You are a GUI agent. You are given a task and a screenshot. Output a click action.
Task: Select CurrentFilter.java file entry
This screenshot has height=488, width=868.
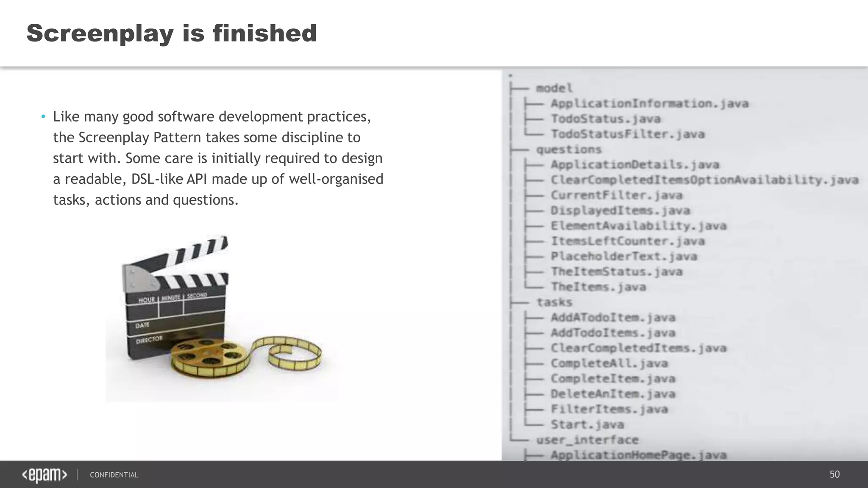616,195
